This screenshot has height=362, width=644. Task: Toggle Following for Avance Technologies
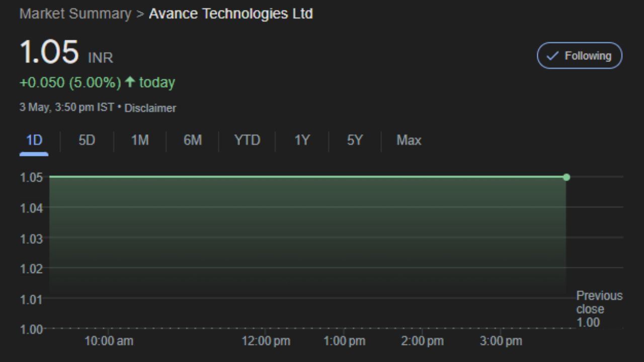click(x=579, y=56)
